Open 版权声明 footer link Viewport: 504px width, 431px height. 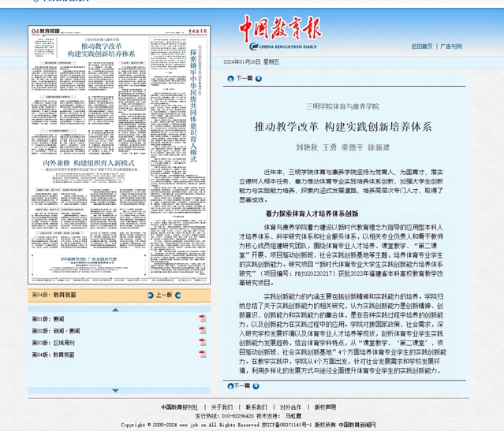pos(325,407)
